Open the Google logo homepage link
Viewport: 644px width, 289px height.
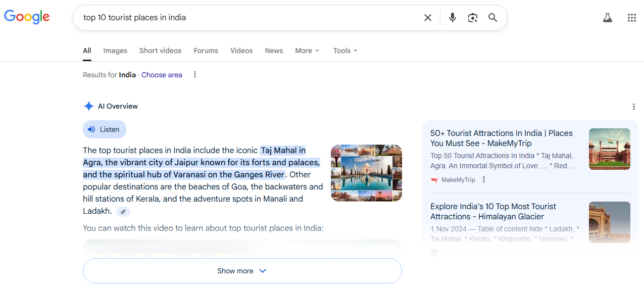pyautogui.click(x=27, y=17)
